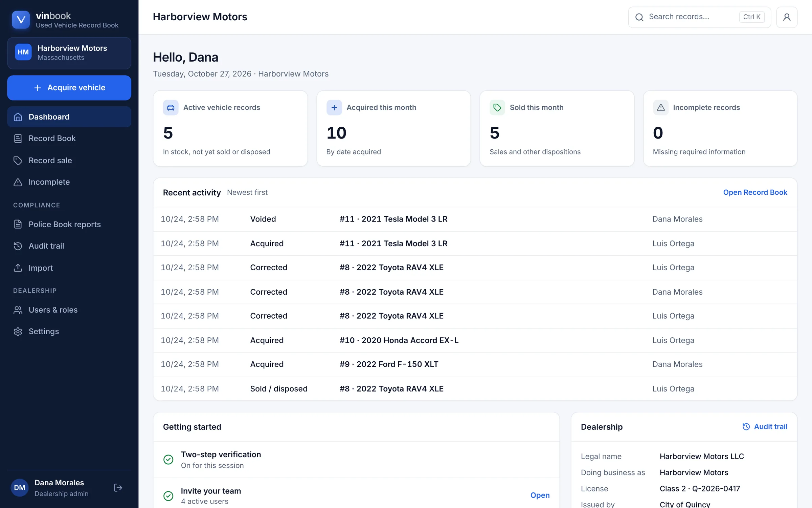The width and height of the screenshot is (812, 508).
Task: Click the Acquire vehicle button
Action: tap(69, 88)
